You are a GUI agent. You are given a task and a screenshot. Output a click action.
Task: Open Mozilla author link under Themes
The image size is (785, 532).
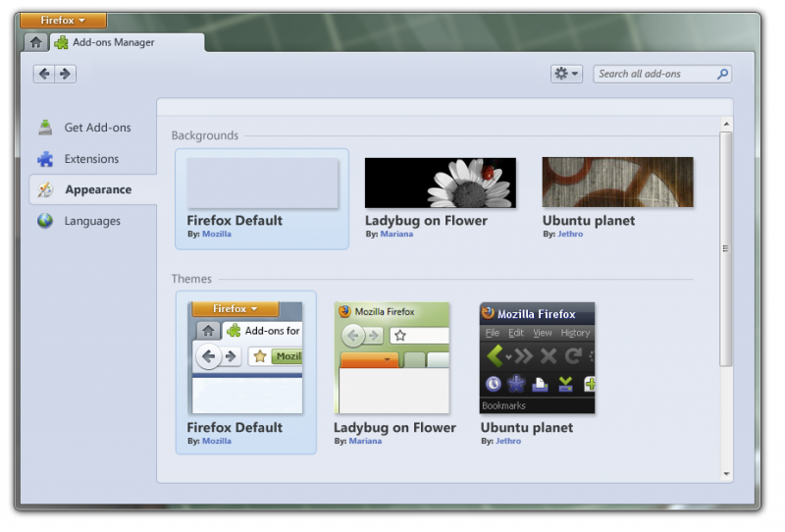[217, 442]
